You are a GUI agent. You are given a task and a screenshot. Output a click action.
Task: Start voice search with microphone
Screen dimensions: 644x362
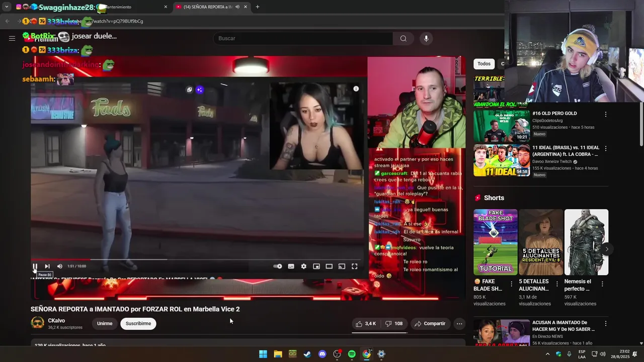426,38
